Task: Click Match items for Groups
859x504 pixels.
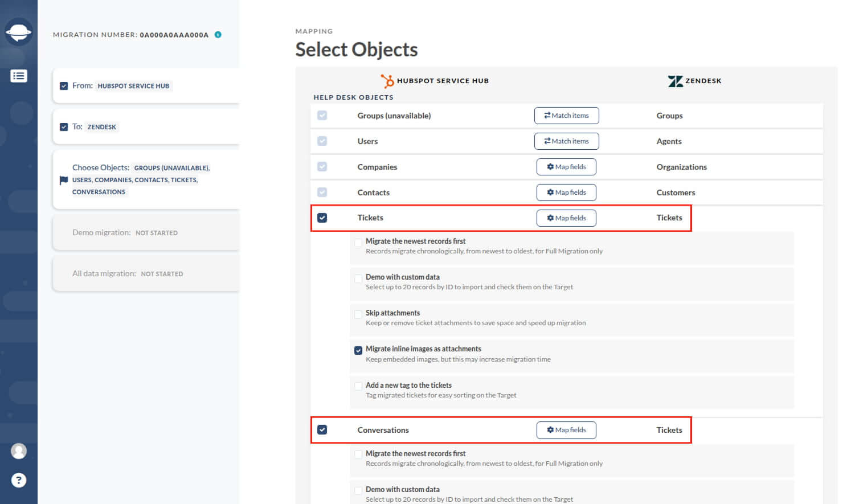Action: (566, 116)
